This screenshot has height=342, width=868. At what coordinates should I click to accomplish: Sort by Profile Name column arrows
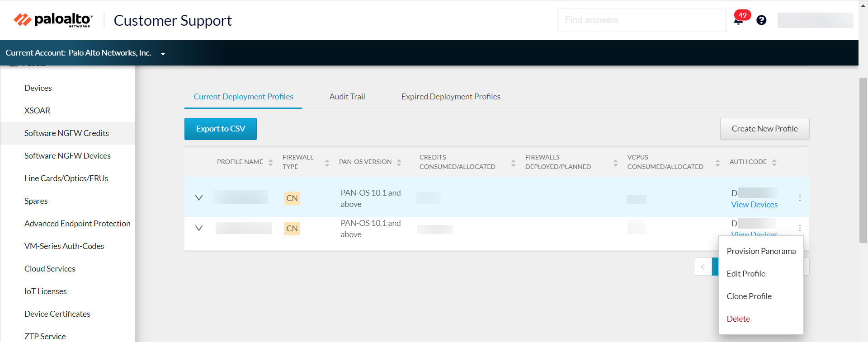270,162
